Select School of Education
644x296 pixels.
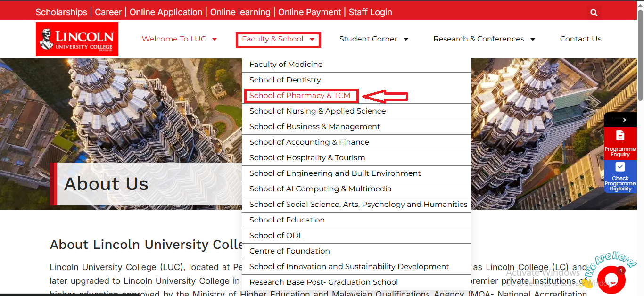356,220
